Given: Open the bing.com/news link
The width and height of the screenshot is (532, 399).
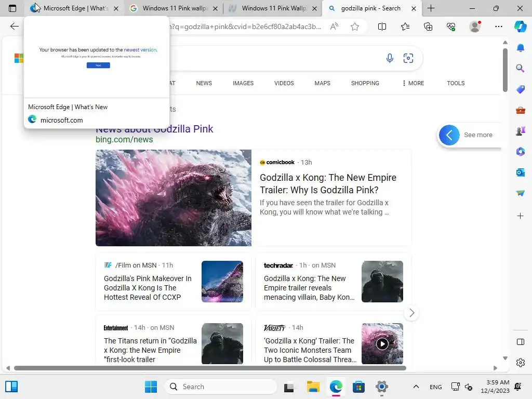Looking at the screenshot, I should click(x=124, y=139).
